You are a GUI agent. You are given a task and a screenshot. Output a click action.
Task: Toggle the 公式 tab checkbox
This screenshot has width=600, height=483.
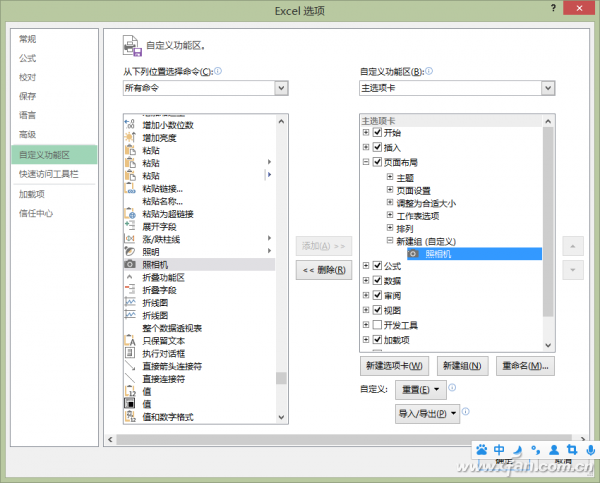(377, 266)
